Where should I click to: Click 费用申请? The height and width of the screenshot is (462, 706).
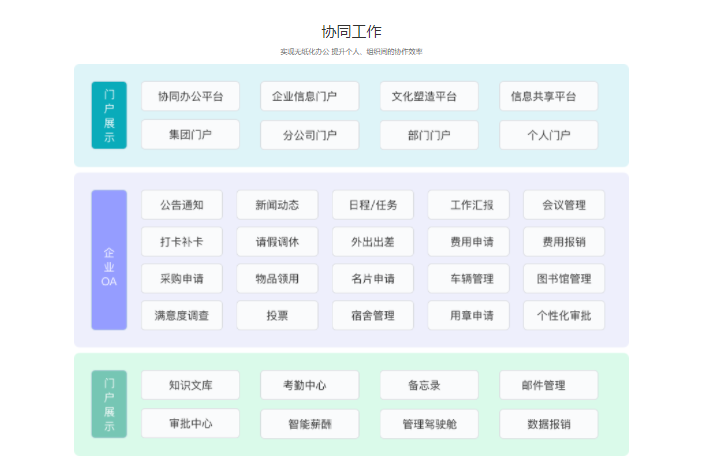click(x=468, y=242)
